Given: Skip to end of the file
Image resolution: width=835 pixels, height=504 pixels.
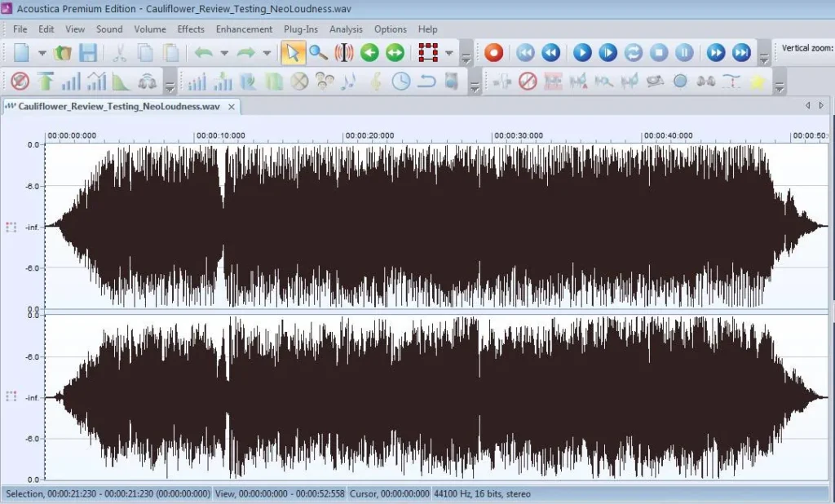Looking at the screenshot, I should tap(741, 53).
